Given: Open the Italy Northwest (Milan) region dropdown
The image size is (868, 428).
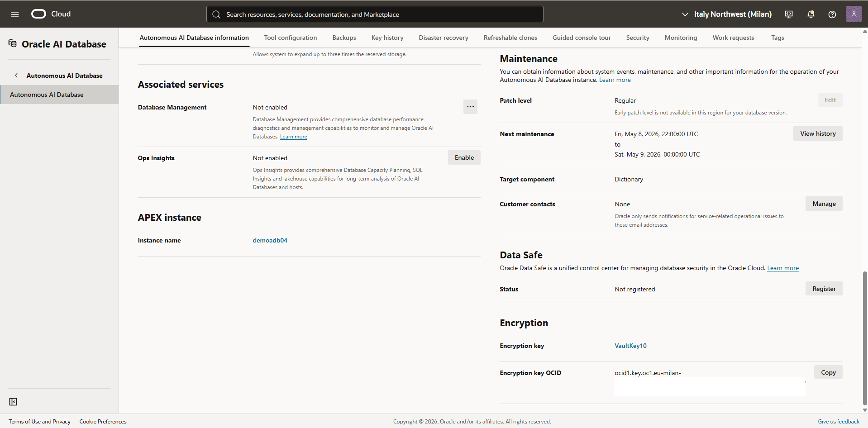Looking at the screenshot, I should 726,14.
